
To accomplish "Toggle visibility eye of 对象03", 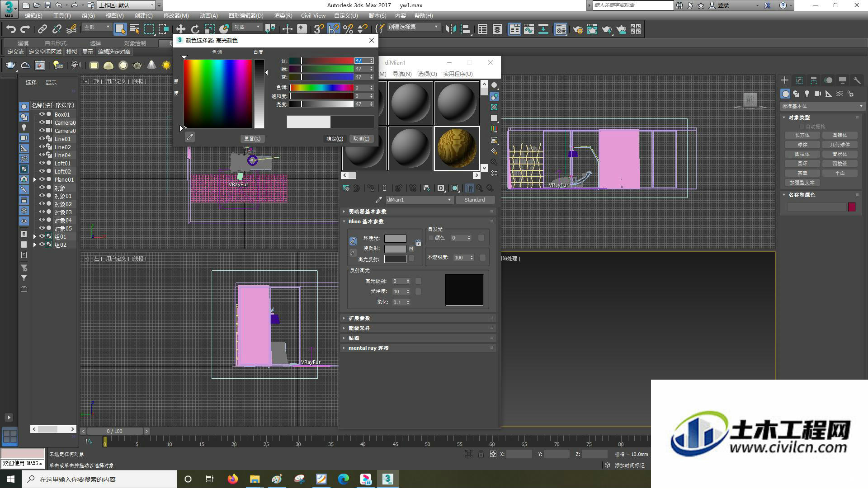I will (x=42, y=212).
